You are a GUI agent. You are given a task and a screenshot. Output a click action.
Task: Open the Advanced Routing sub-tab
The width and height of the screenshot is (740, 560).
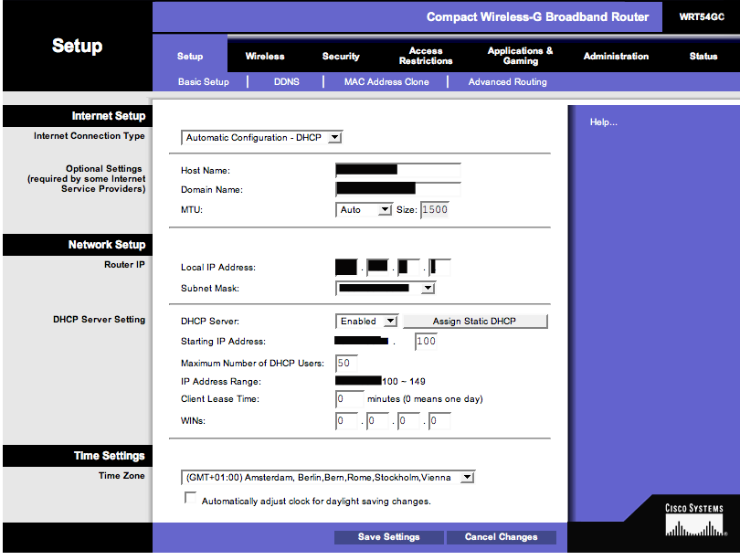[507, 81]
